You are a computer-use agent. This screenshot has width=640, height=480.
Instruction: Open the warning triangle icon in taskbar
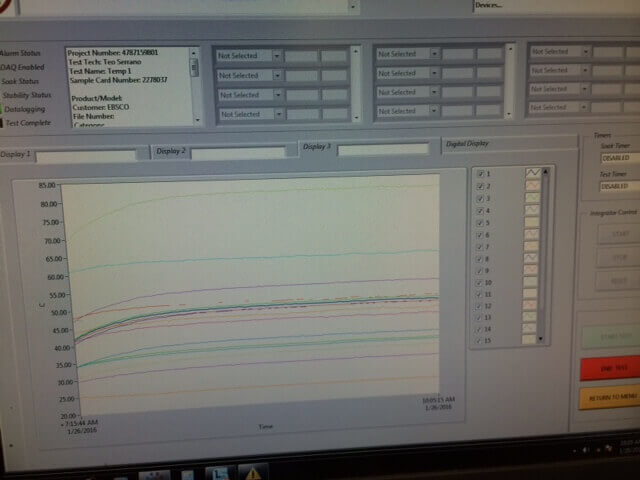(254, 470)
